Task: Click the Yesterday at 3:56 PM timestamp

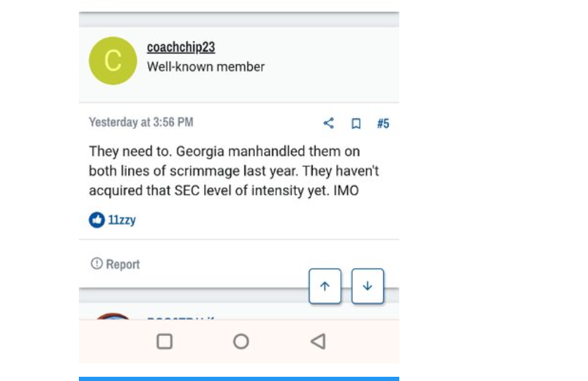Action: (x=141, y=123)
